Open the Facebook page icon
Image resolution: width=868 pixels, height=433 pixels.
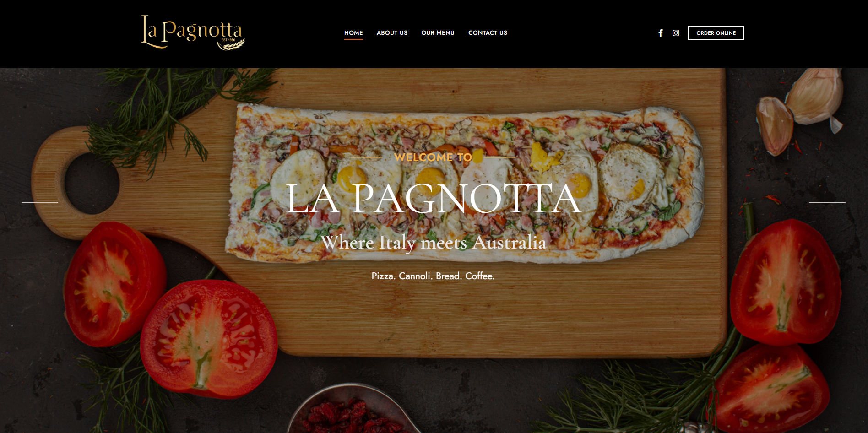pyautogui.click(x=660, y=33)
